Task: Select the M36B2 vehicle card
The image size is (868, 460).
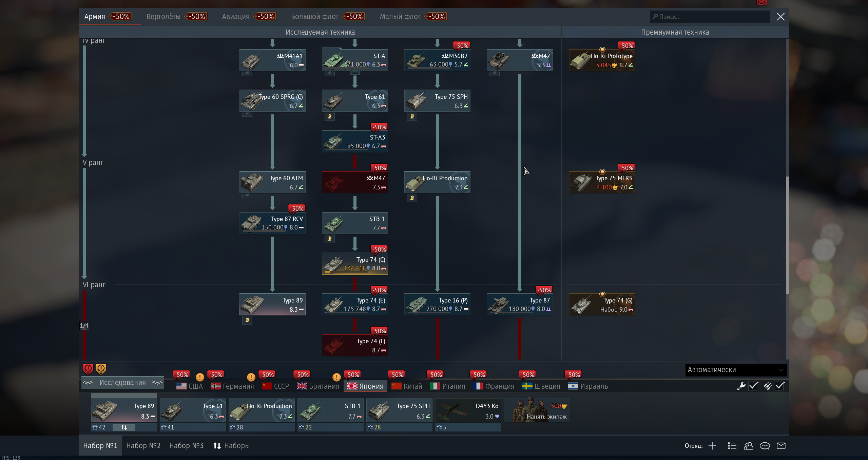Action: click(437, 60)
